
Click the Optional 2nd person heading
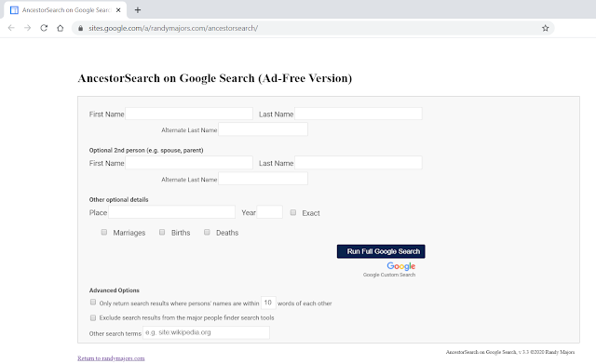tap(146, 150)
